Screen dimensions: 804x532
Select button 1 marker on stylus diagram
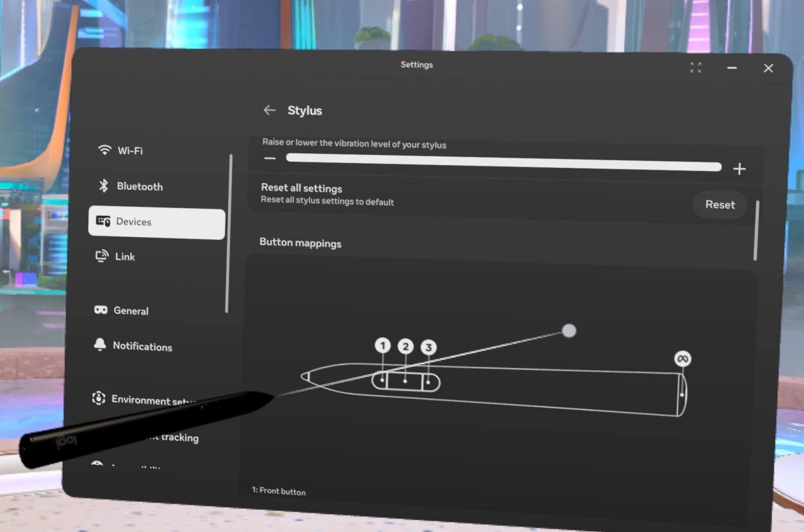tap(382, 345)
